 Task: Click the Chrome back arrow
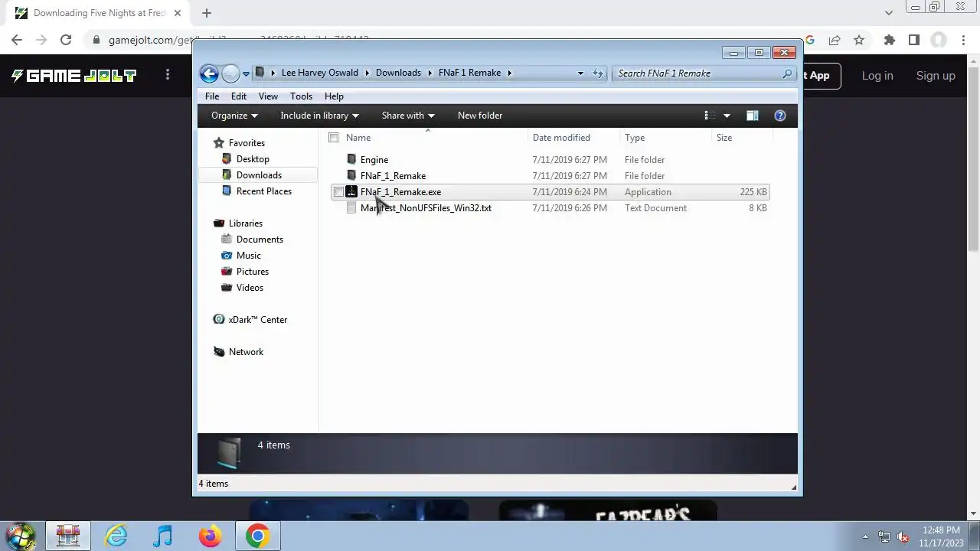click(17, 40)
